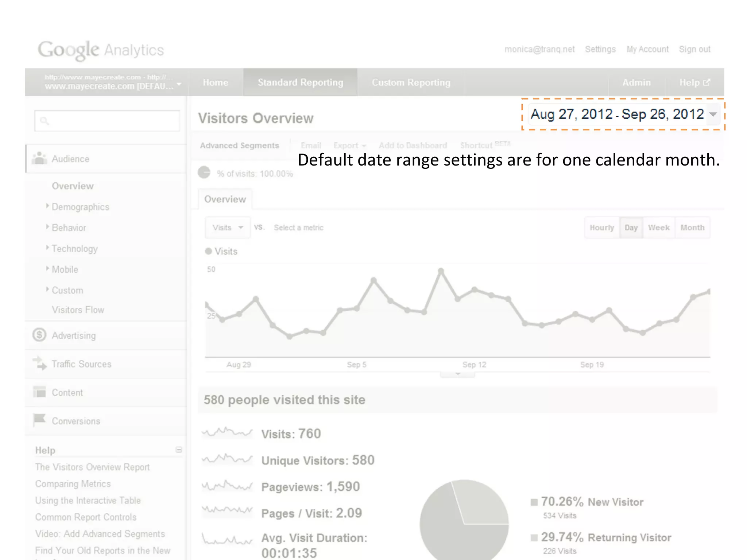Image resolution: width=747 pixels, height=560 pixels.
Task: Click Select a metric link
Action: (299, 227)
